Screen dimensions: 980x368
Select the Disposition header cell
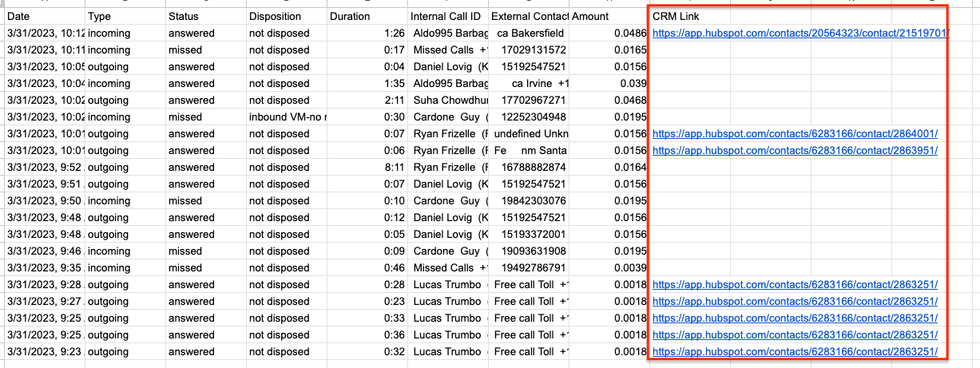click(286, 17)
